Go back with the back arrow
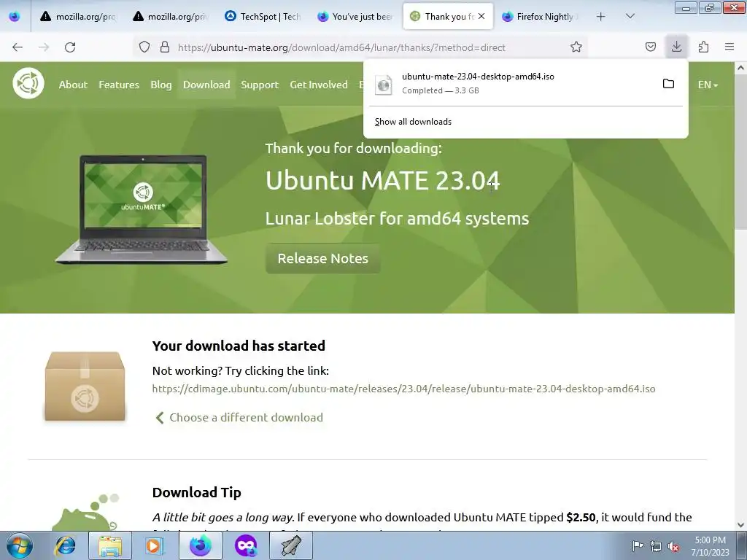 [18, 47]
